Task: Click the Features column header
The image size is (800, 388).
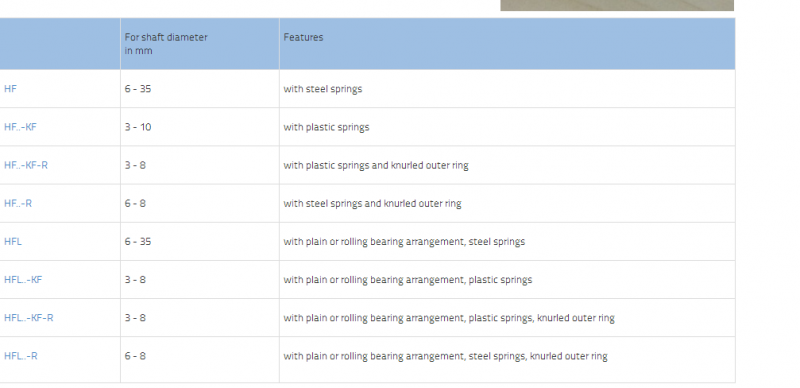Action: [303, 37]
